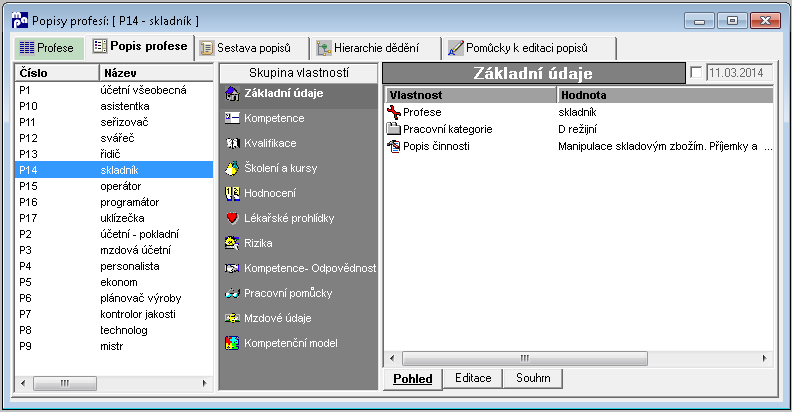Open the Profese tab
Screen dimensions: 792x412
(x=48, y=48)
